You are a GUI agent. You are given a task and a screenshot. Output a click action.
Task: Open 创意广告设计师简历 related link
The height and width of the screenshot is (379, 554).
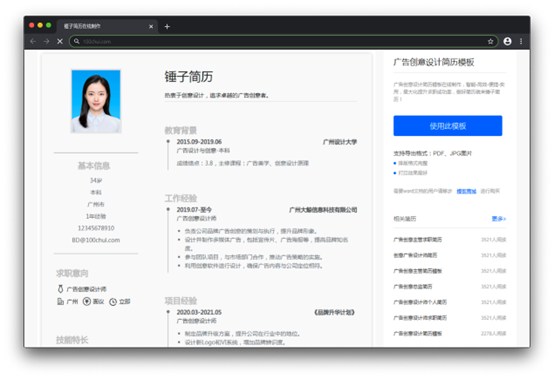(x=415, y=255)
